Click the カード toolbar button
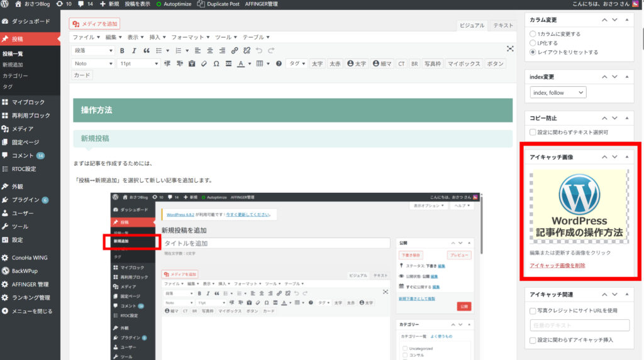 [x=82, y=75]
